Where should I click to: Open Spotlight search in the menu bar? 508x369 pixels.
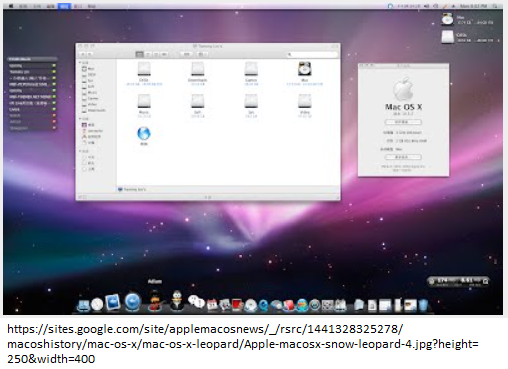(x=495, y=6)
